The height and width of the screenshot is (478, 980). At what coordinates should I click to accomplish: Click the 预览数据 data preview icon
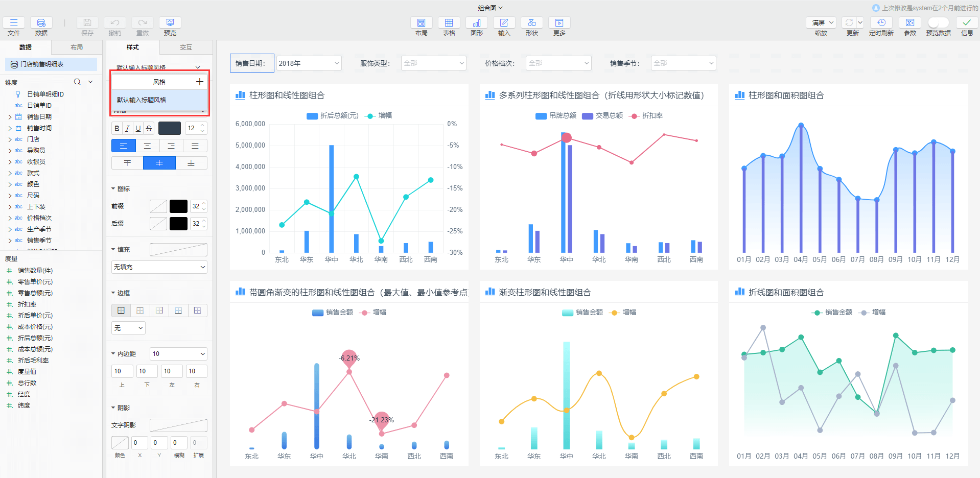pos(938,23)
